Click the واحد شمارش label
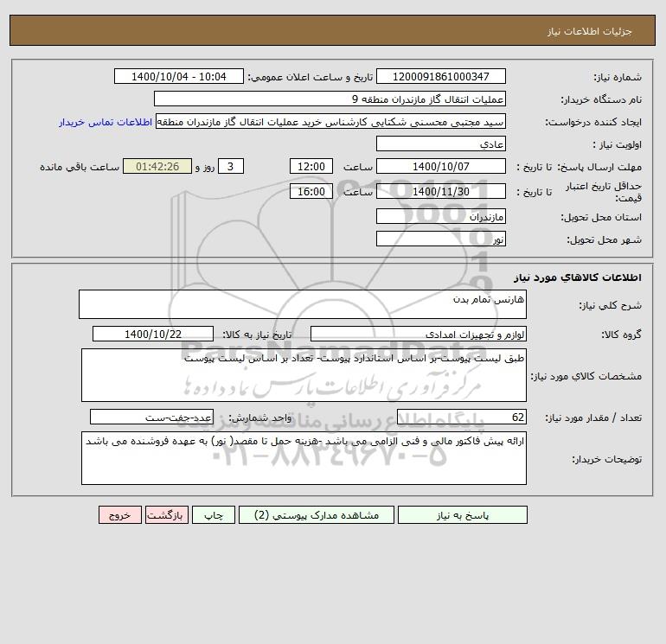The height and width of the screenshot is (644, 666). pos(260,418)
